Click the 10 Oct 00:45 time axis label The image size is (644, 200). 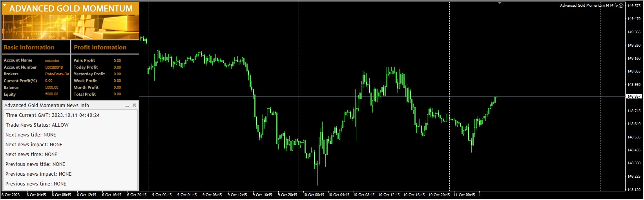[314, 195]
